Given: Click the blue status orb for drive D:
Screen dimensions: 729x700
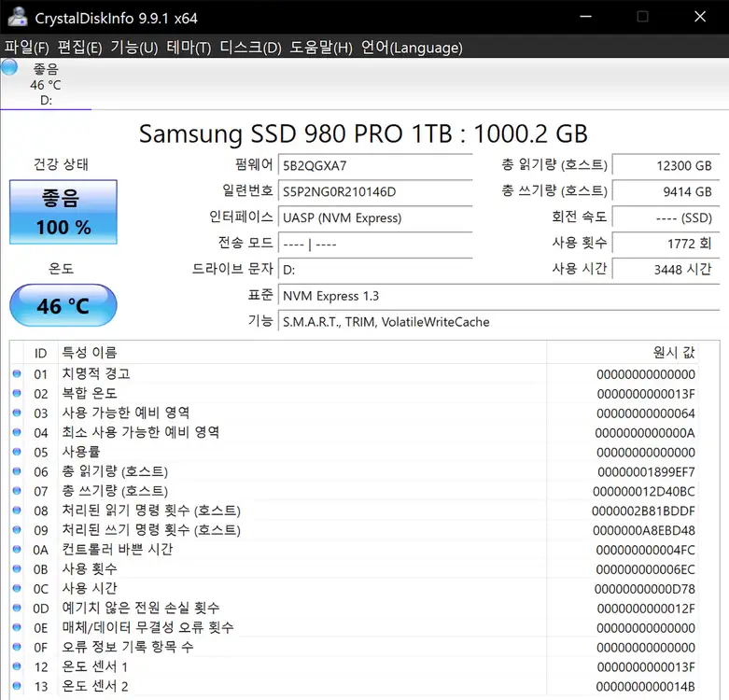Looking at the screenshot, I should pos(8,67).
